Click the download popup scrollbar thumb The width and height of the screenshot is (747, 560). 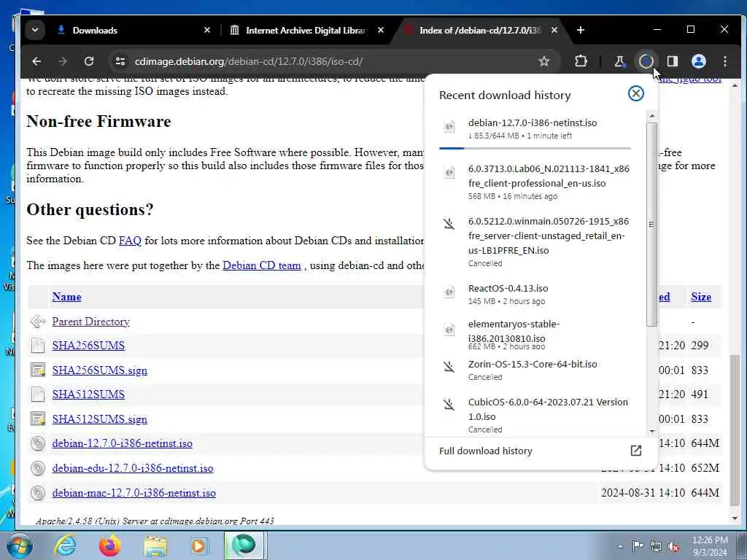651,224
